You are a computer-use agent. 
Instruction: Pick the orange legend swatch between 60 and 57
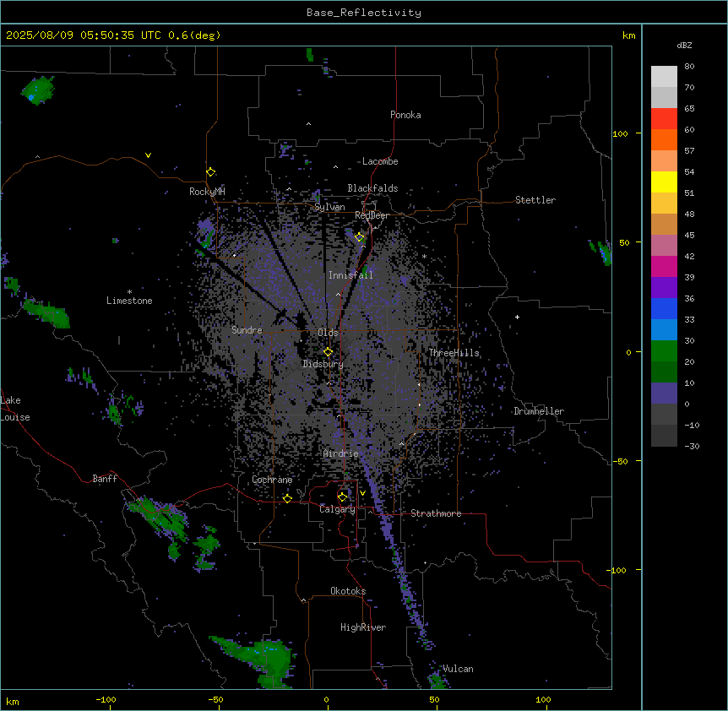pos(664,139)
